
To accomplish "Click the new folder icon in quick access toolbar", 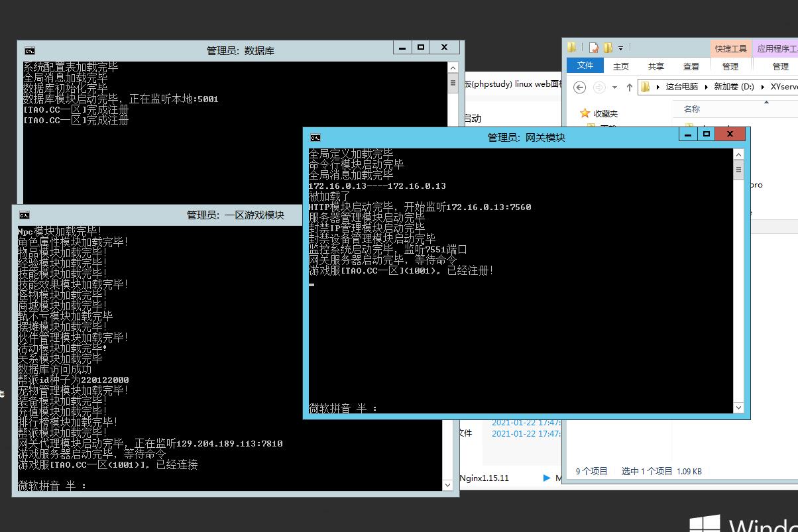I will pos(607,48).
